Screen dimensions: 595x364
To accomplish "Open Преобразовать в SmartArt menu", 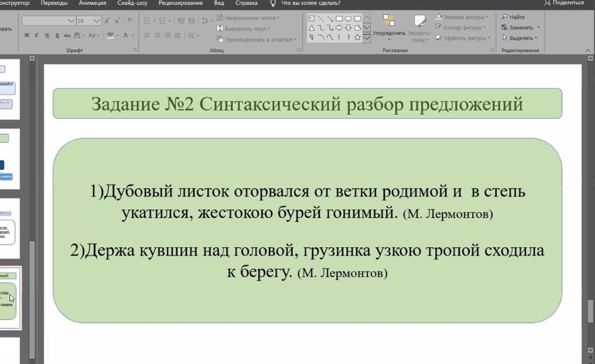I will 257,40.
